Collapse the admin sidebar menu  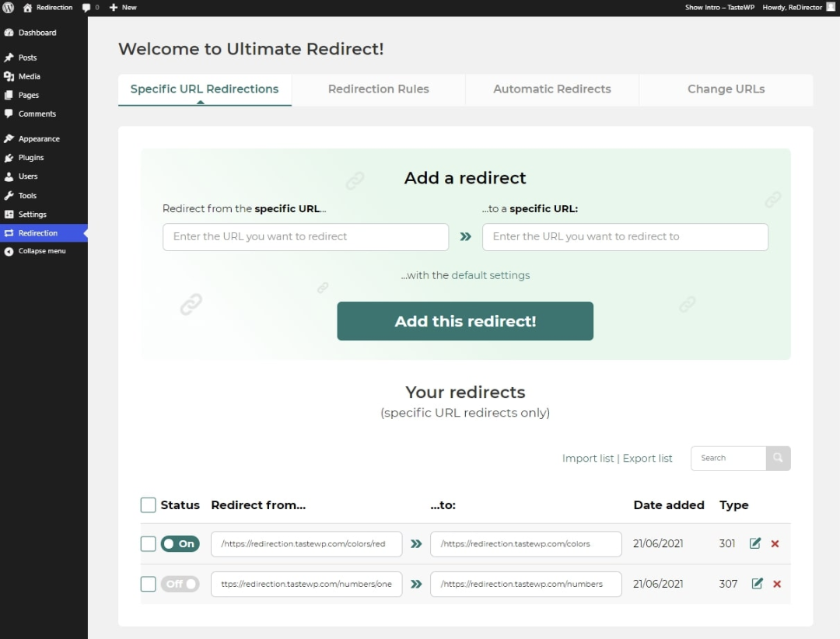coord(9,251)
